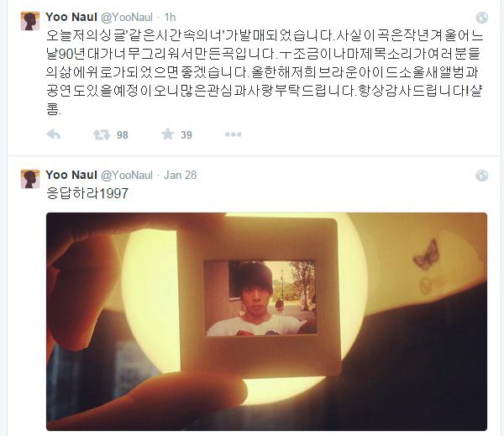Open Yoo Naul's avatar on the Jan 28 tweet

pos(30,179)
